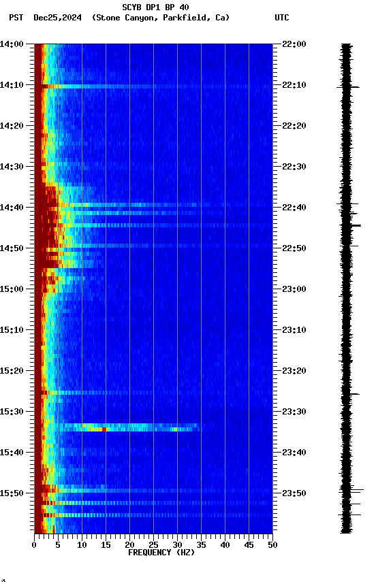The image size is (376, 588).
Task: Click the '23:40' UTC time label
Action: pos(294,453)
